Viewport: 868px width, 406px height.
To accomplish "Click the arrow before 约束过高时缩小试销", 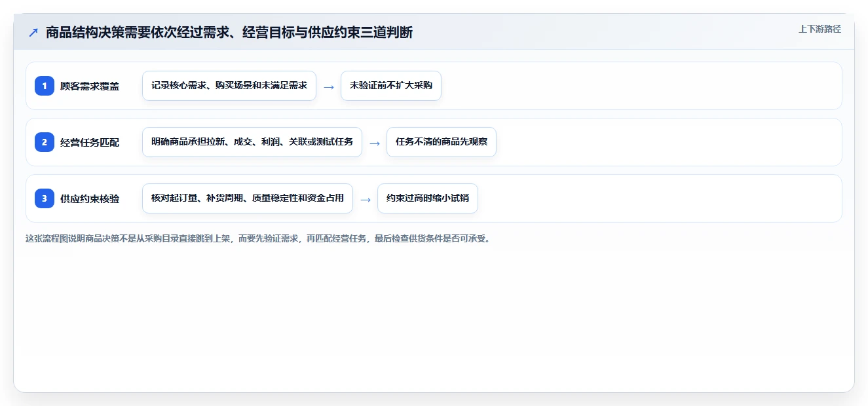I will coord(366,199).
